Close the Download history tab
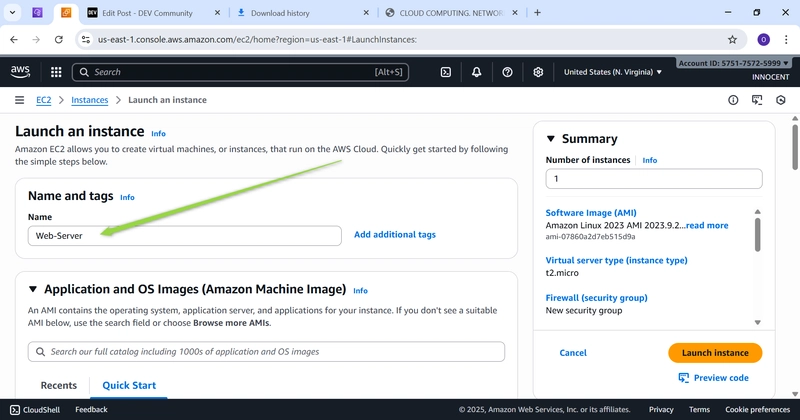 pyautogui.click(x=366, y=13)
